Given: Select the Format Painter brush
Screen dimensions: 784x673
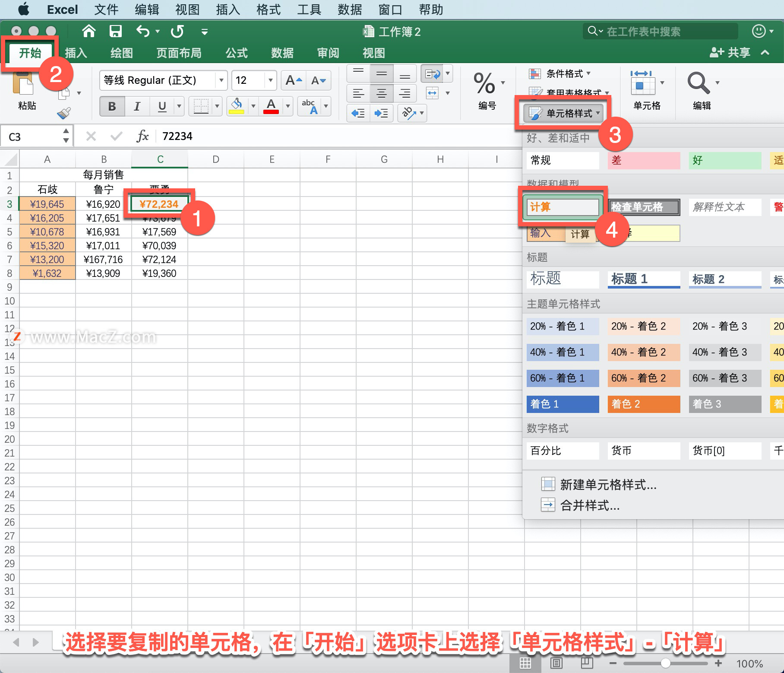Looking at the screenshot, I should pyautogui.click(x=63, y=113).
